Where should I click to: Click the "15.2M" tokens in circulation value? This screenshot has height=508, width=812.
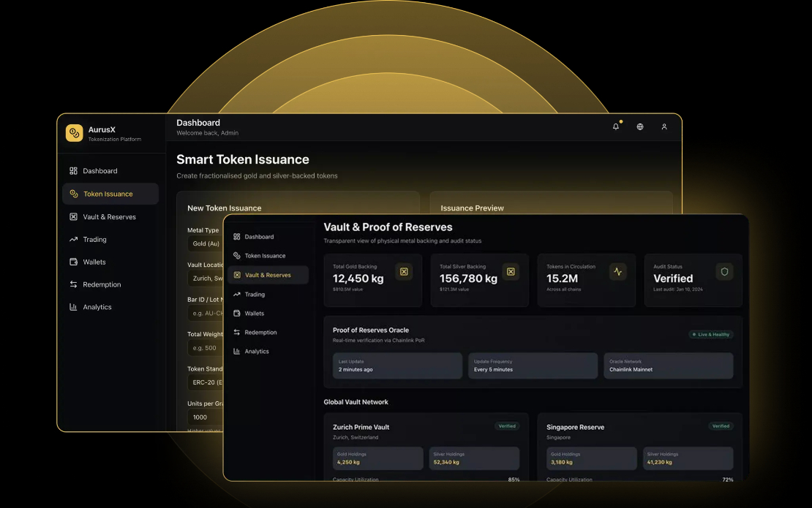[562, 278]
